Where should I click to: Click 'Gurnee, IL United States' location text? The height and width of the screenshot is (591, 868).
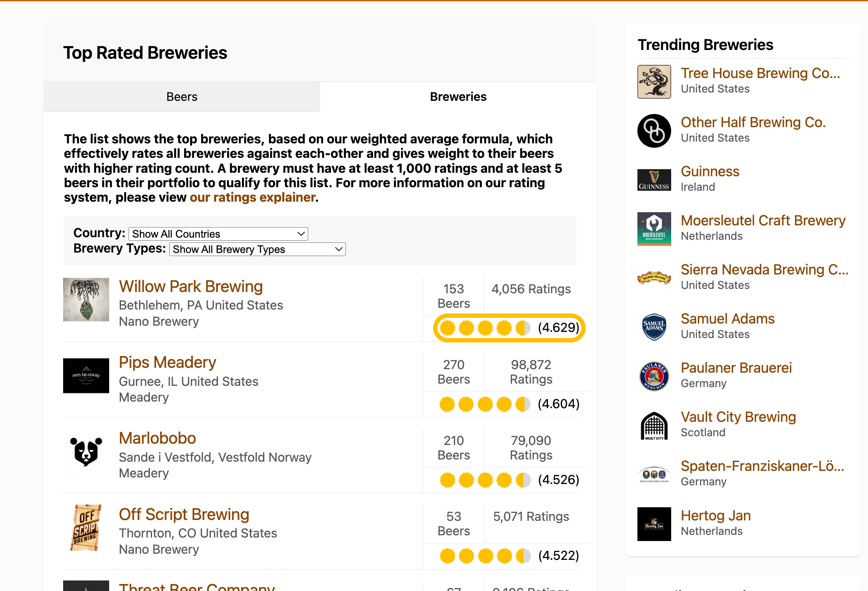coord(189,381)
